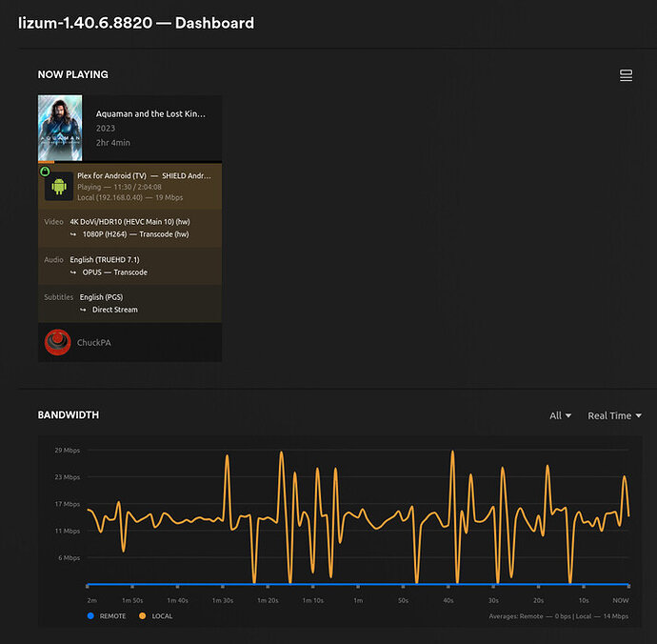
Task: Open ChuckPA user avatar
Action: pyautogui.click(x=58, y=342)
